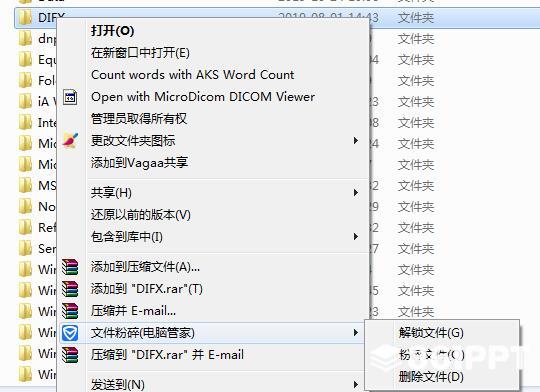Click the WinRAR icon beside 添加到压缩文件(A)...

[x=70, y=267]
